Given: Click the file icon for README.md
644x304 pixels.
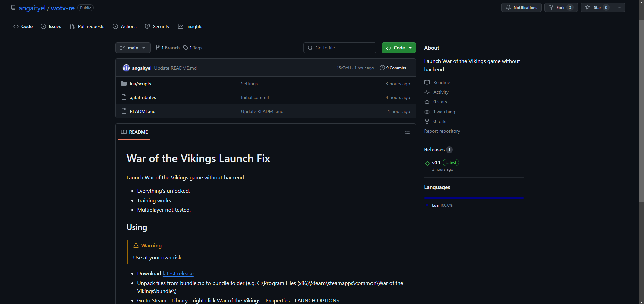Looking at the screenshot, I should (x=124, y=111).
